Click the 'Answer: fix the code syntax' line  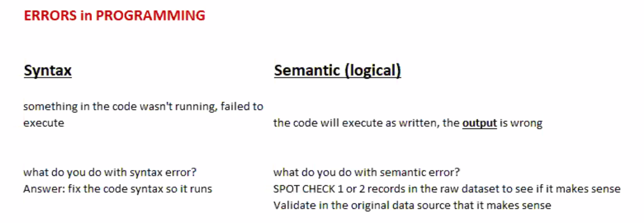click(x=118, y=189)
